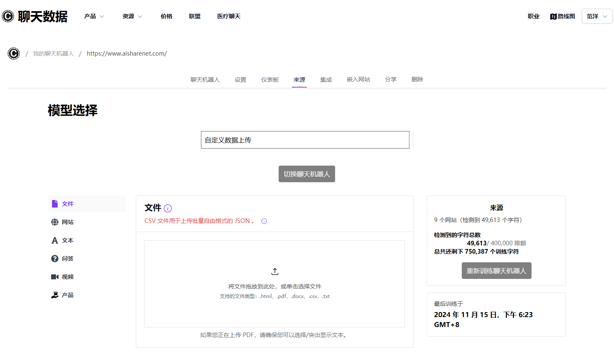Click the upload arrow icon in drop zone

(275, 271)
